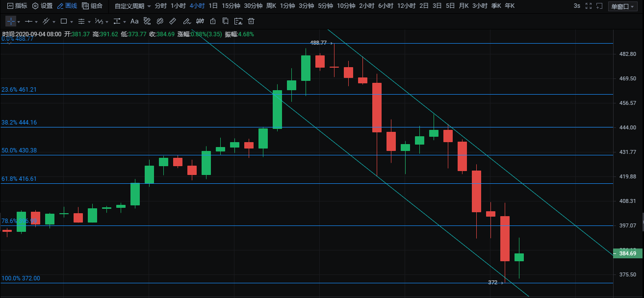The height and width of the screenshot is (298, 644).
Task: Click the 3s refresh interval indicator
Action: click(577, 6)
